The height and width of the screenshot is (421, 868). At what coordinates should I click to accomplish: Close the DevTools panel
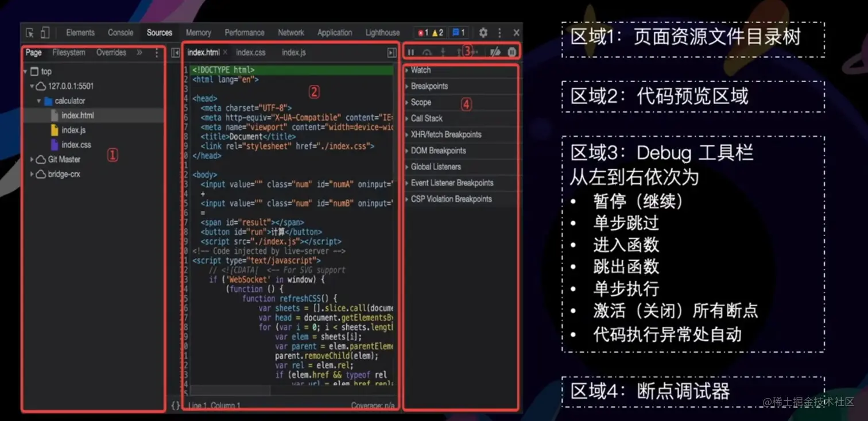(x=516, y=33)
